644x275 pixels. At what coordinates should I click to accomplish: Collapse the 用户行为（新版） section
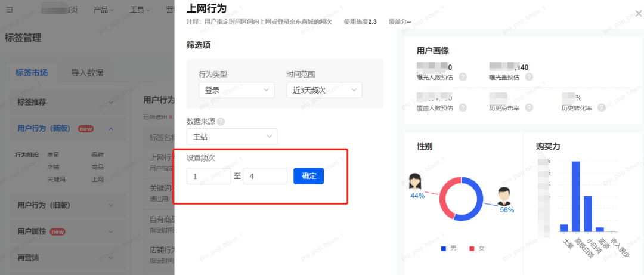[67, 129]
